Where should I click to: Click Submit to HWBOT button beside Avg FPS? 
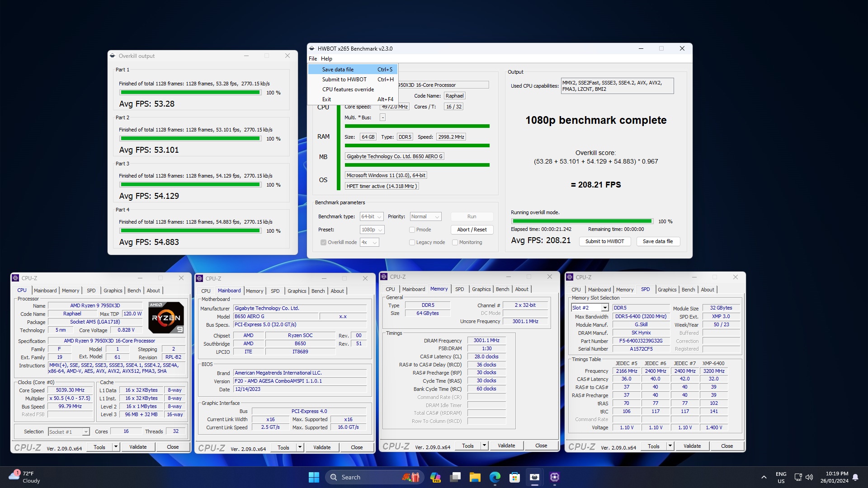pos(604,241)
